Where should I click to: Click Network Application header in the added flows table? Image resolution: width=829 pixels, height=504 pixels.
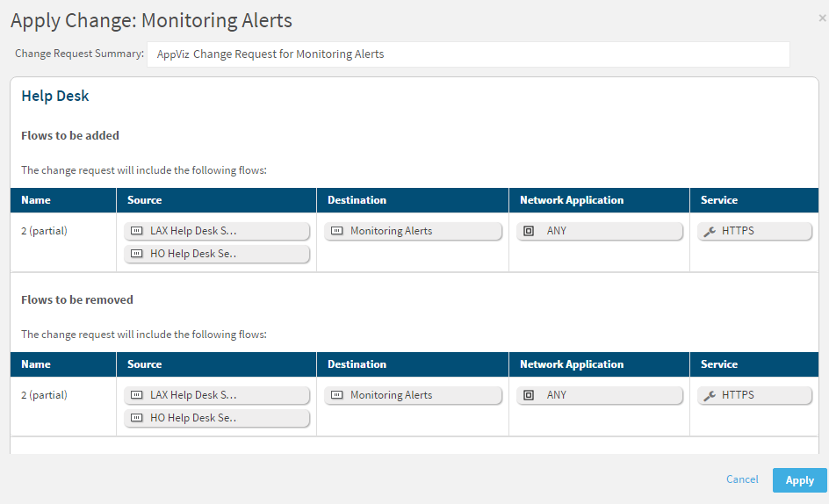571,200
